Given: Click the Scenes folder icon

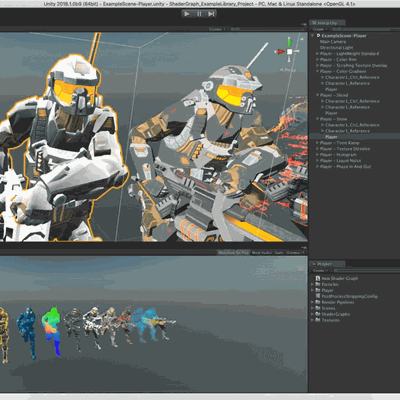Looking at the screenshot, I should click(318, 308).
